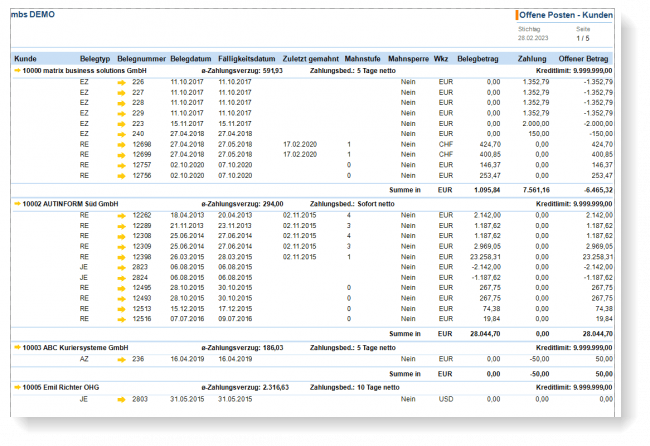
Task: Open document 12398 using its arrow icon
Action: [x=123, y=256]
